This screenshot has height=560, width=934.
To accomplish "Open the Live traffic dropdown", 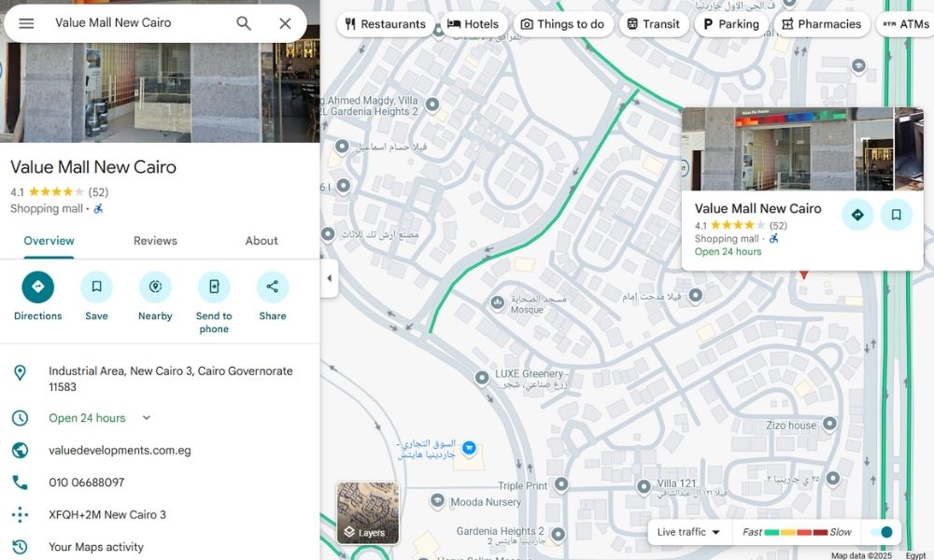I will (689, 532).
